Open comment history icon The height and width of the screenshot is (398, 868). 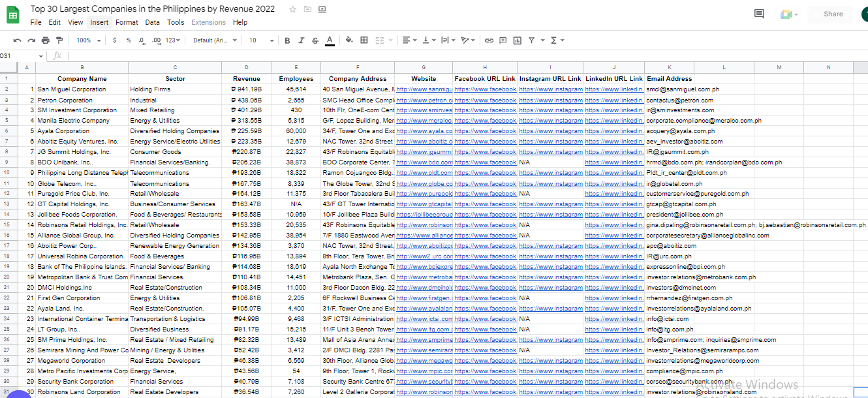(x=759, y=14)
